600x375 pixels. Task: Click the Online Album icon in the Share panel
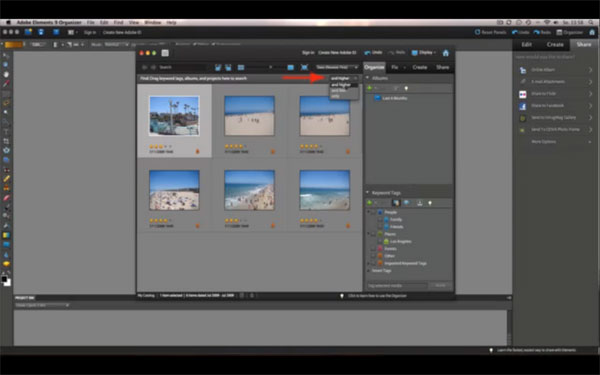522,70
